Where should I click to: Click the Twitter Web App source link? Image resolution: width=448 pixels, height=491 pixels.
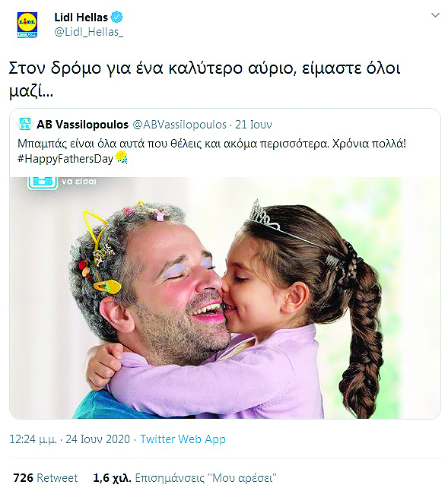click(x=183, y=439)
